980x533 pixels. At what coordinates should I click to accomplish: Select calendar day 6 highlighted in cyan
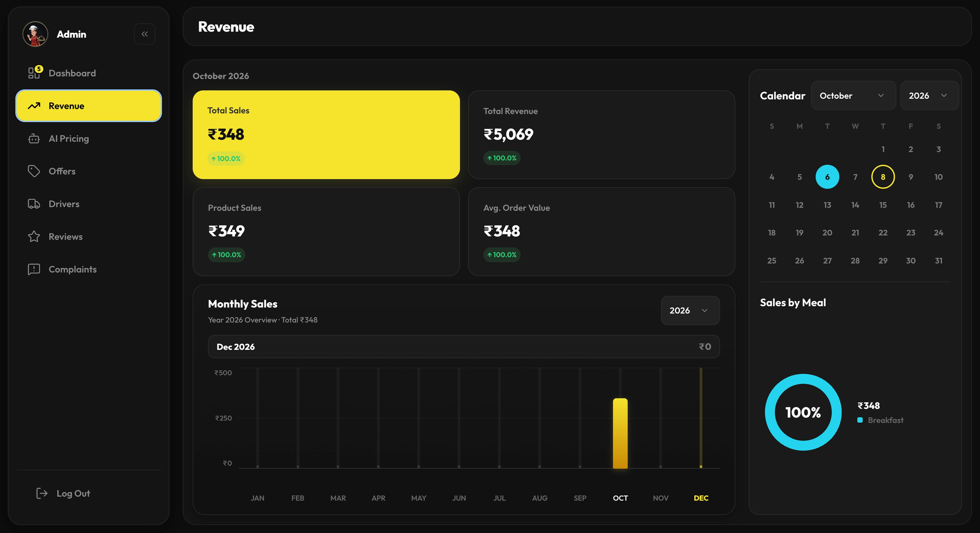click(827, 177)
